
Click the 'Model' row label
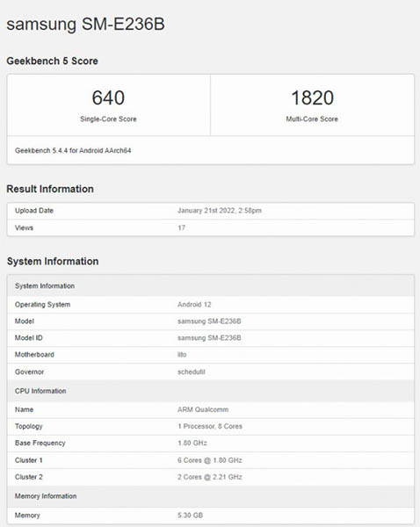tap(25, 321)
